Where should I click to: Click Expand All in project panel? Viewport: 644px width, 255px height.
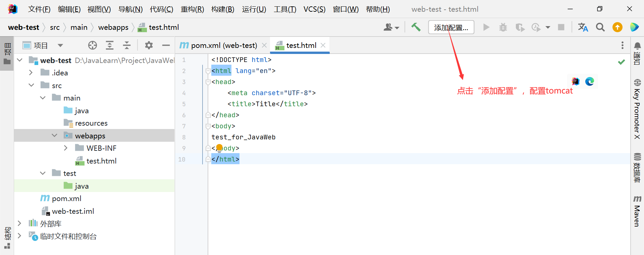coord(110,45)
